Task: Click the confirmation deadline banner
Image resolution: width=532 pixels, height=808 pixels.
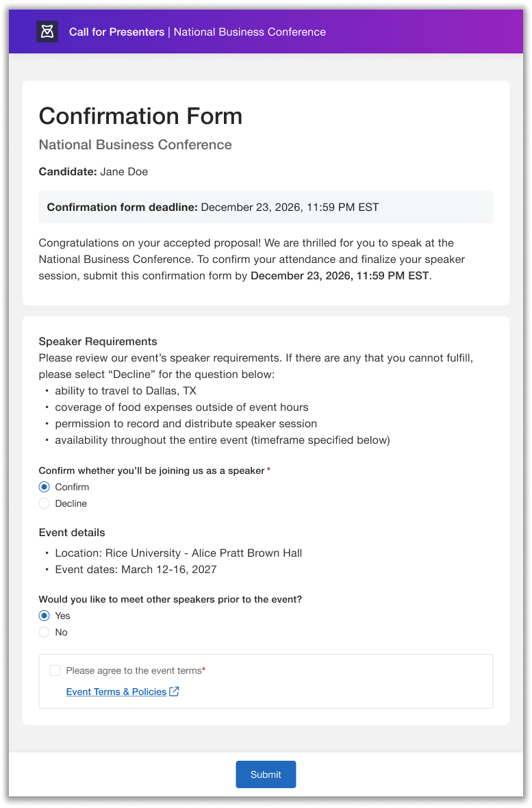Action: click(266, 207)
